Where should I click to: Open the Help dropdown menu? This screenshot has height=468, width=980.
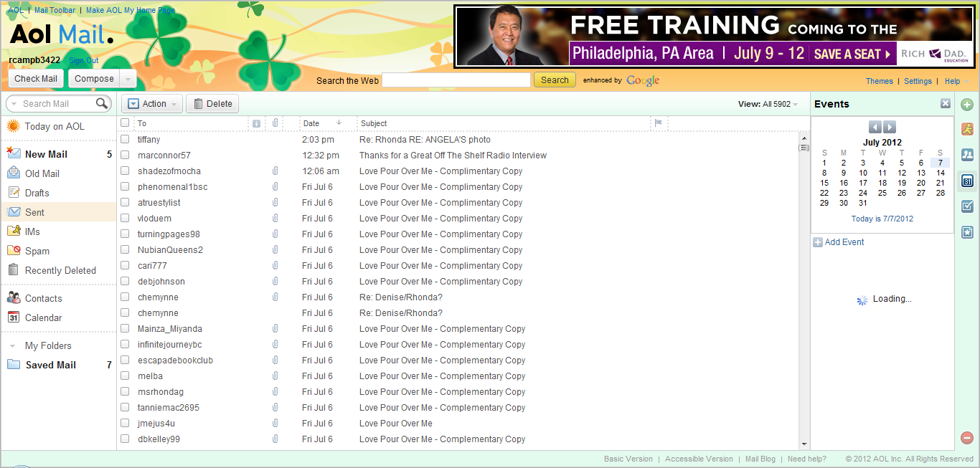[956, 81]
